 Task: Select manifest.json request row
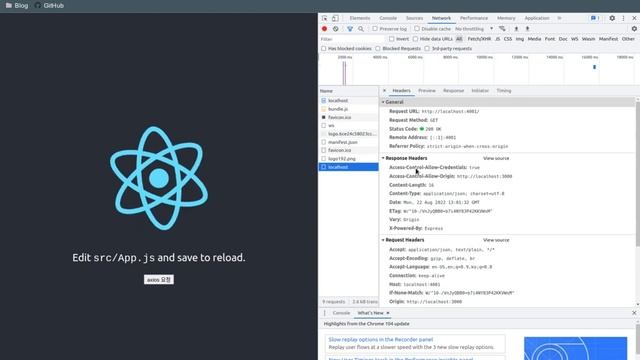(348, 142)
